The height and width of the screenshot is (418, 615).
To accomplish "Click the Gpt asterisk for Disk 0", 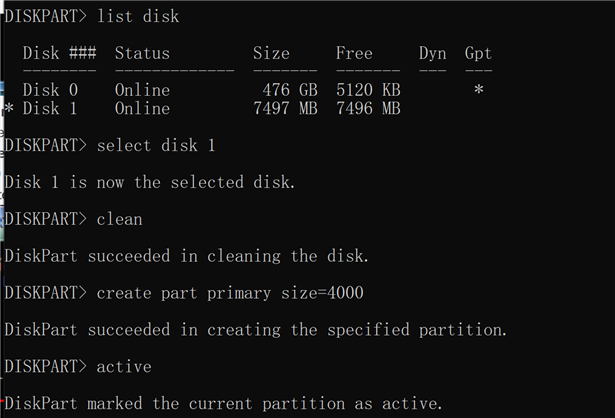I will coord(479,91).
